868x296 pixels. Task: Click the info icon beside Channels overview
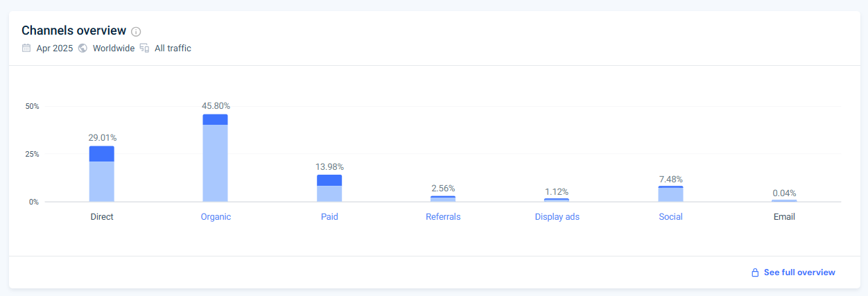[136, 31]
